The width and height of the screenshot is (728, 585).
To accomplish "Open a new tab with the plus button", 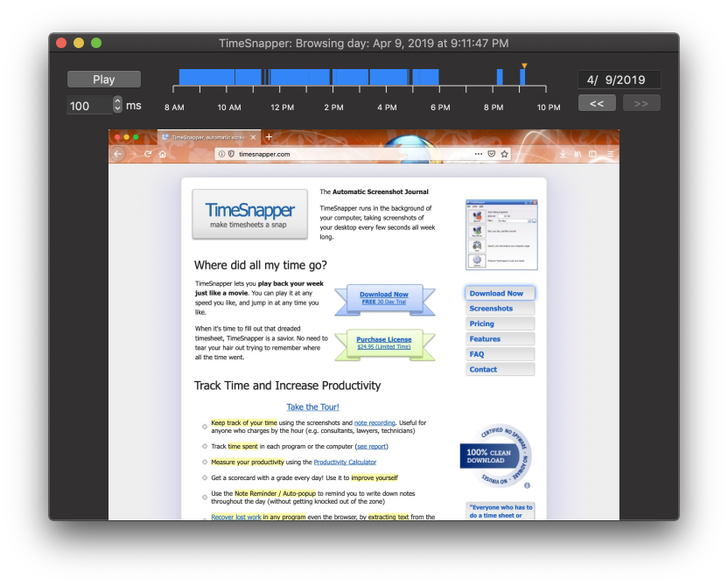I will click(x=269, y=137).
